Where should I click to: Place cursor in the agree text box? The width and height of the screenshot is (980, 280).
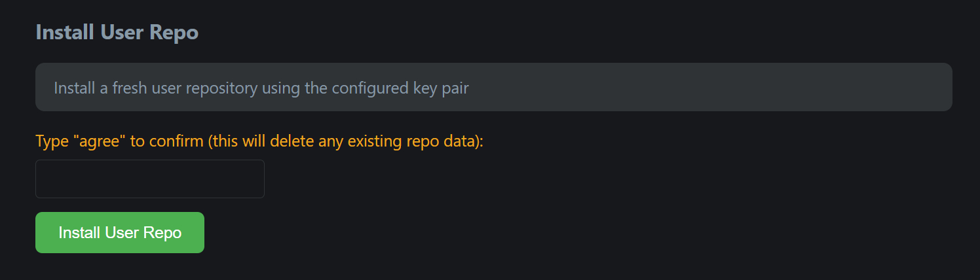point(149,179)
